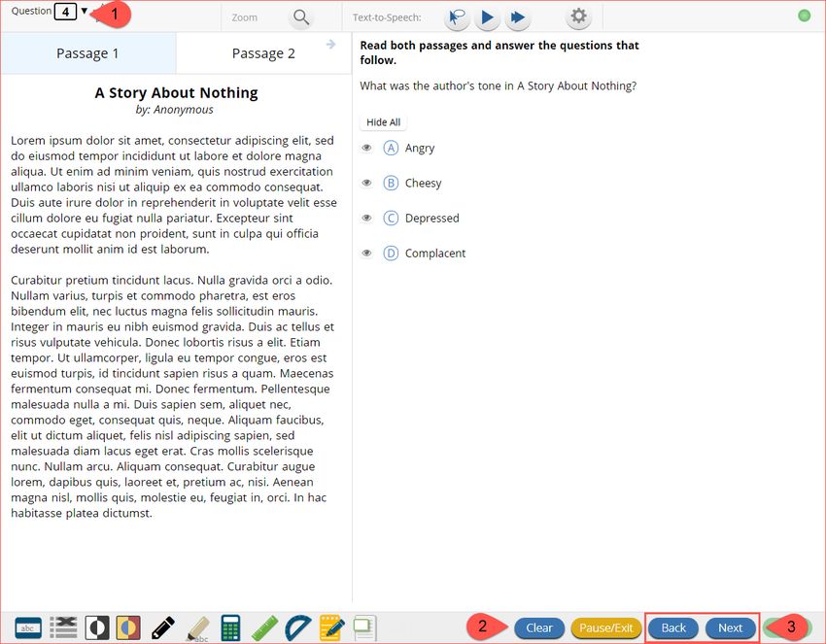This screenshot has height=644, width=826.
Task: Select answer choice C
Action: [391, 218]
